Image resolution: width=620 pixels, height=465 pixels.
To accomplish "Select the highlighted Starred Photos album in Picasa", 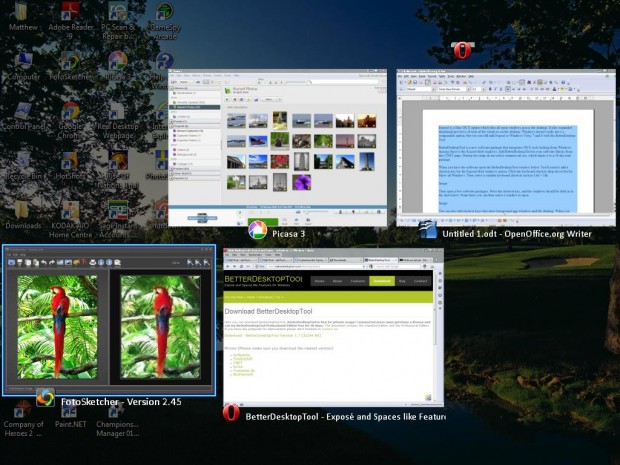I will (x=195, y=107).
